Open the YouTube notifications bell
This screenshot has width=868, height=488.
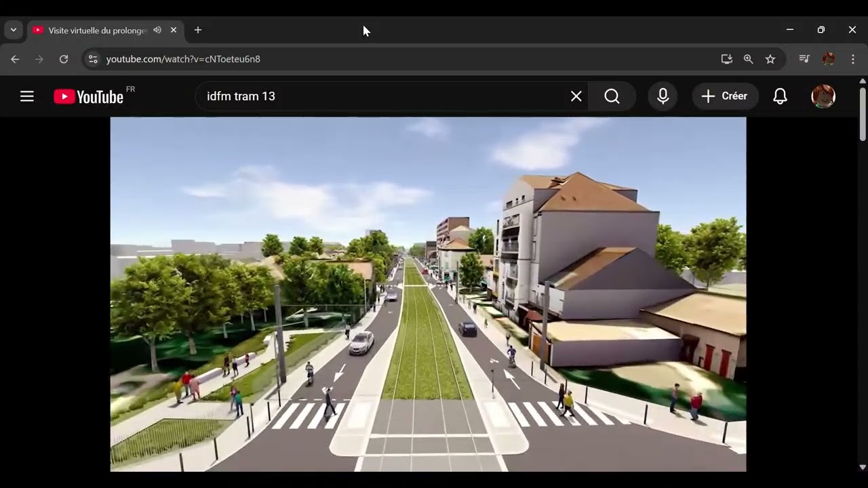(781, 96)
